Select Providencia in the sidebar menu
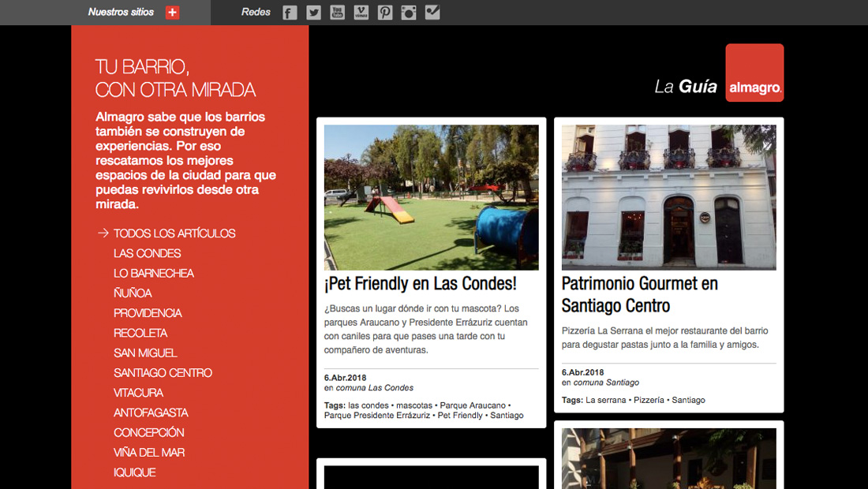 click(148, 313)
